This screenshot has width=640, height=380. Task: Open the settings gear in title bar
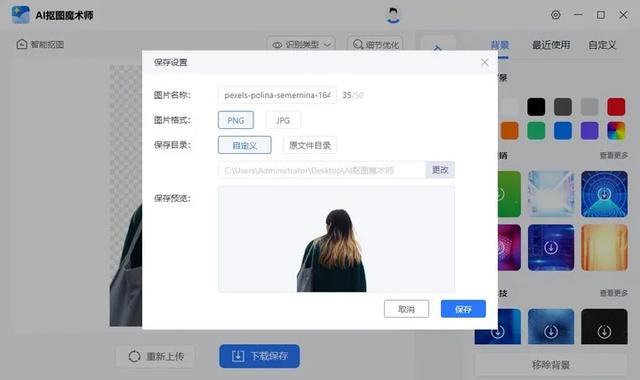click(x=556, y=15)
